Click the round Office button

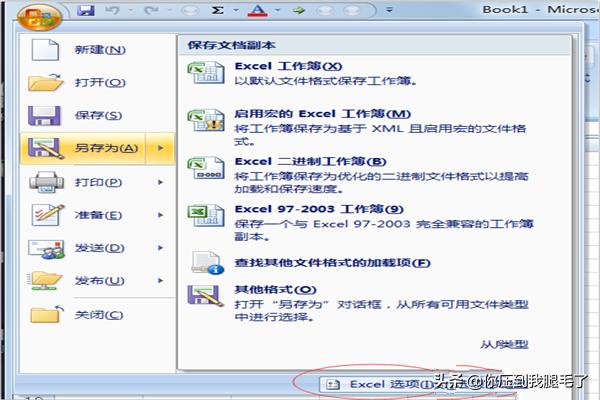click(x=39, y=17)
